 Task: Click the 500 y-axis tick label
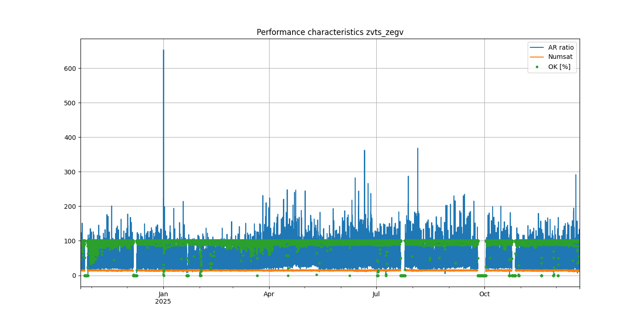[x=70, y=103]
